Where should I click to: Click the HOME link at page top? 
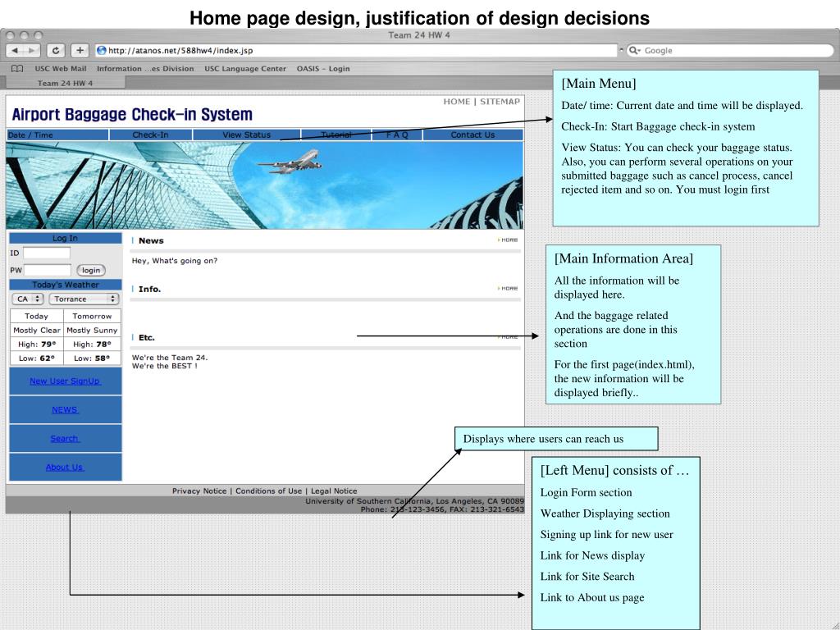point(456,101)
